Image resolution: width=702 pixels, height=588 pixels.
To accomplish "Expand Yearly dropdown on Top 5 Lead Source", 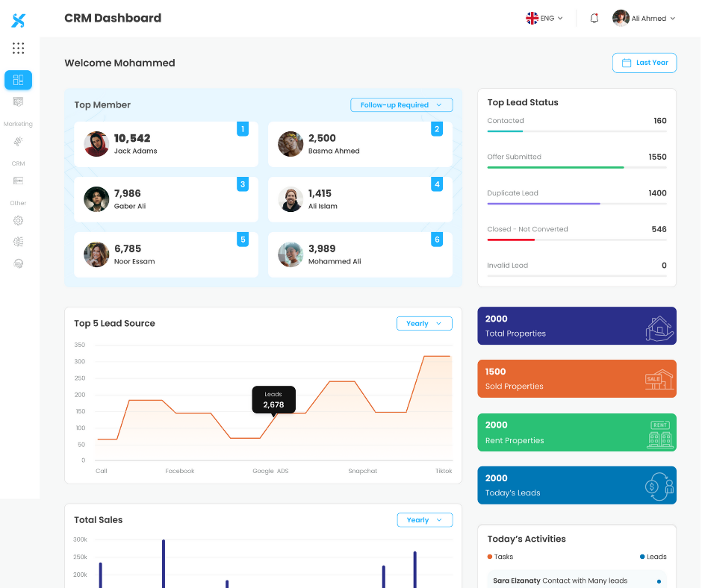I will (424, 324).
